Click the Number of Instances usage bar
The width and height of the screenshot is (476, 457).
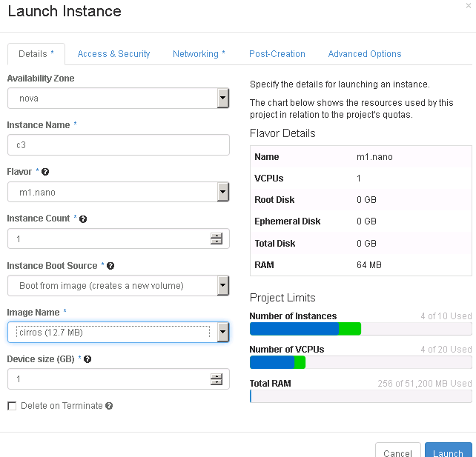point(360,329)
